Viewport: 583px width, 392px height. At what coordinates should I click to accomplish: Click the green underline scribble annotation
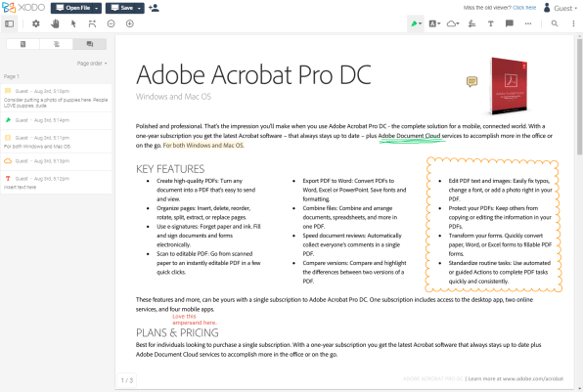412,140
